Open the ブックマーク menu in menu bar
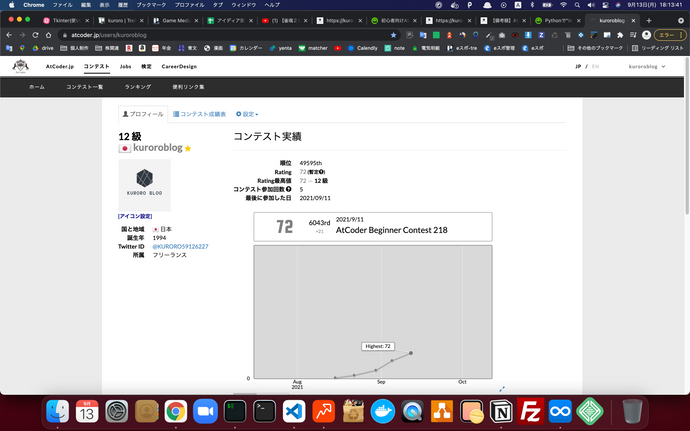This screenshot has width=690, height=431. 151,5
